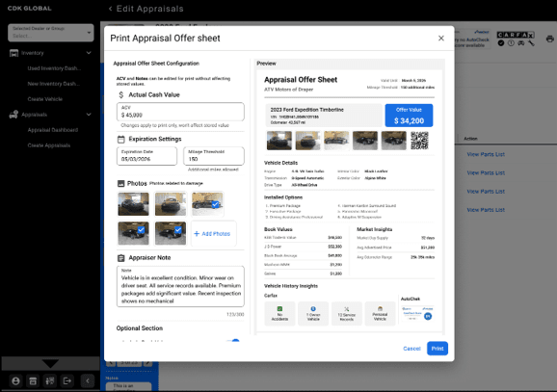
Task: Click the third View Parts List link
Action: point(486,192)
